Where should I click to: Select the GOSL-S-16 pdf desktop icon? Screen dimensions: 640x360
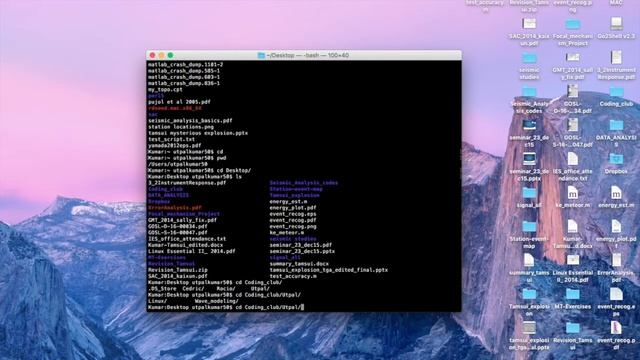pyautogui.click(x=573, y=125)
